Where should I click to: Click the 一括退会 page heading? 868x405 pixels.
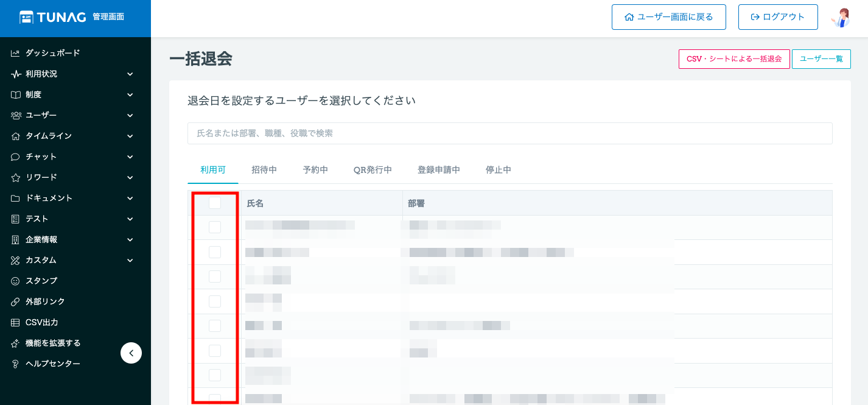click(x=201, y=59)
